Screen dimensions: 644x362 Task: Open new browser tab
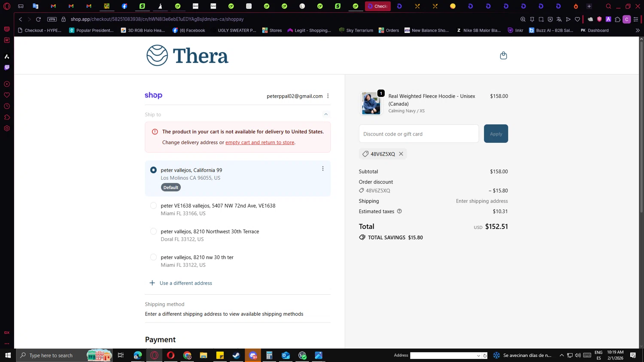coord(589,6)
